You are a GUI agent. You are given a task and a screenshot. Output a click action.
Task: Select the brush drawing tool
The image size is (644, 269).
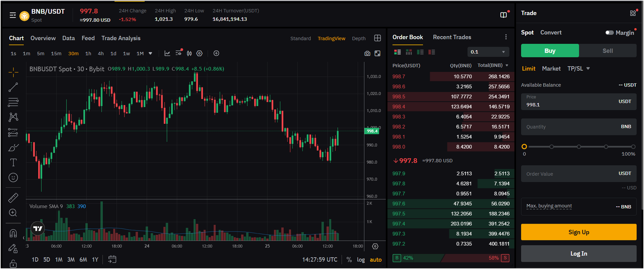click(13, 148)
